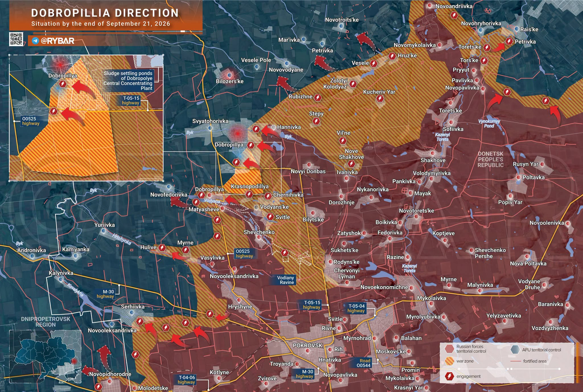This screenshot has height=392, width=583.
Task: Click the AFU territorial control legend hexagon
Action: [515, 350]
